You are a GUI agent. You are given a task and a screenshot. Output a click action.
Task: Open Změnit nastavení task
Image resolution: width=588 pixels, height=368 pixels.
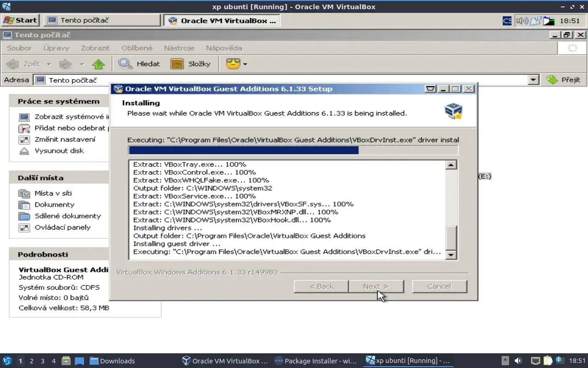[57, 139]
